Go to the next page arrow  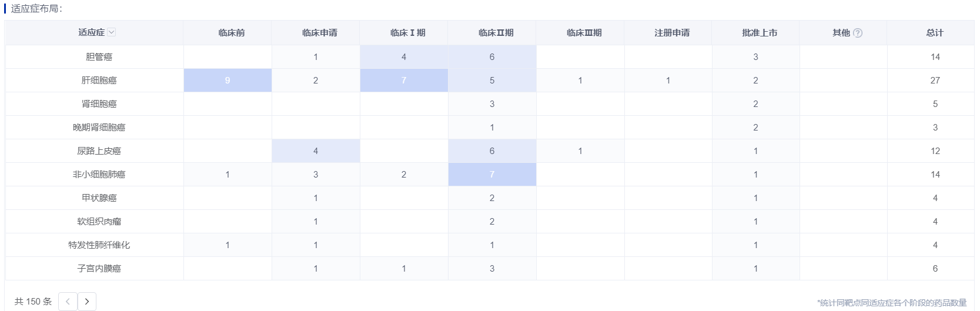(87, 302)
